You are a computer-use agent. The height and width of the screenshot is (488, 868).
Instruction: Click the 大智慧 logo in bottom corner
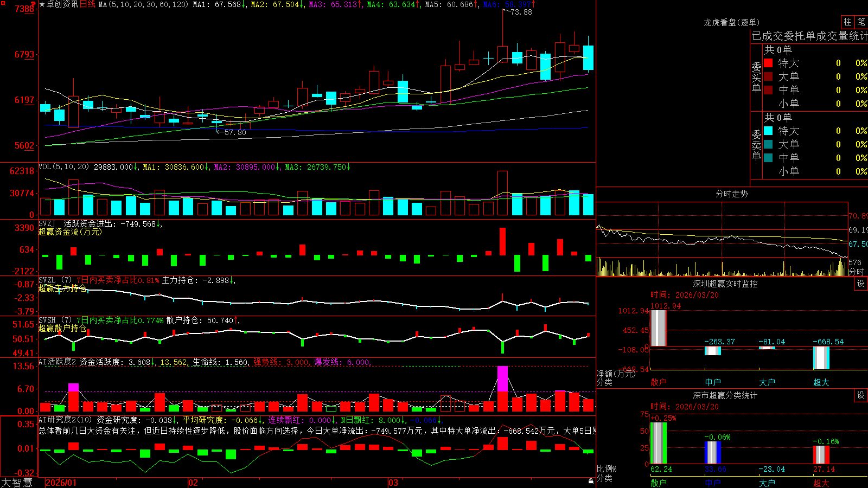click(17, 483)
